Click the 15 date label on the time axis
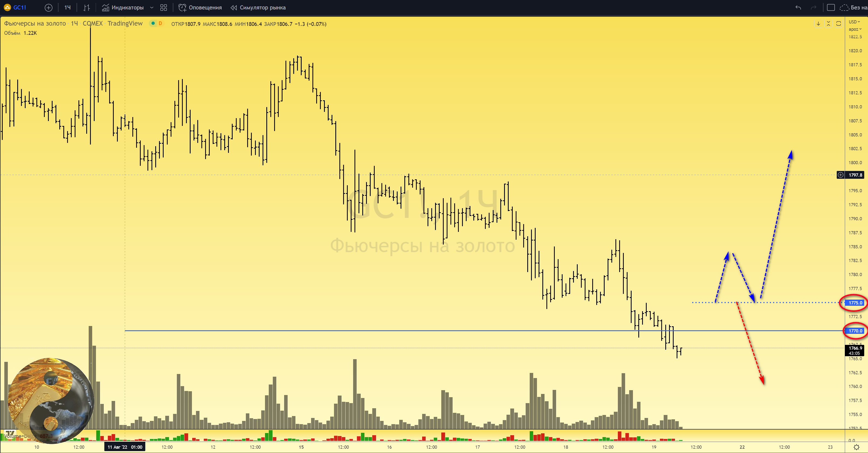Viewport: 868px width, 453px height. [301, 447]
